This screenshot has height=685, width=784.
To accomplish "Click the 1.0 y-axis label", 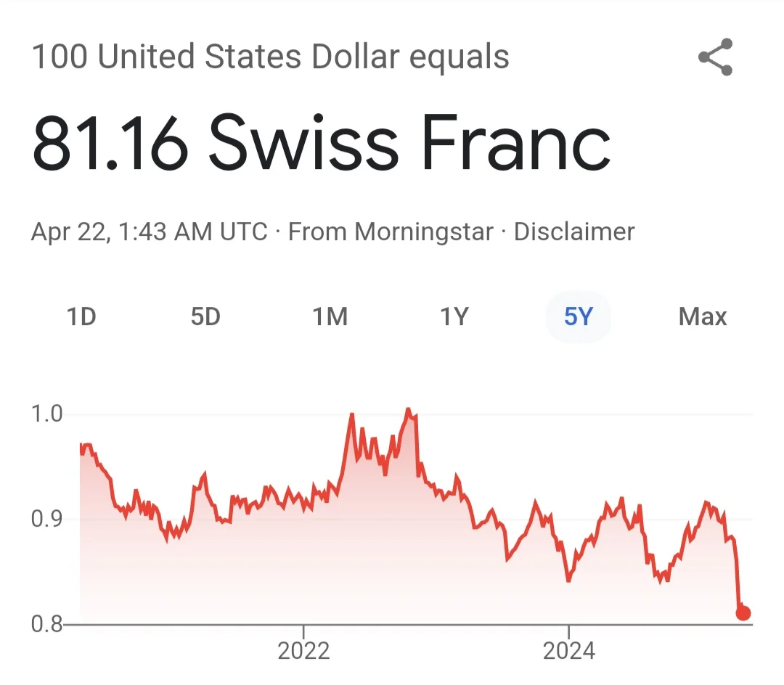I will (48, 414).
